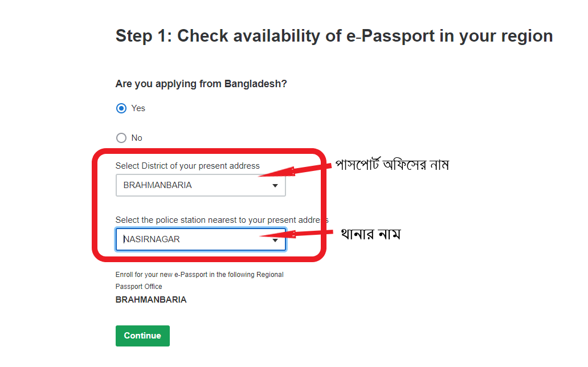Select the Yes radio button
Viewport: 588px width, 367px height.
[121, 108]
